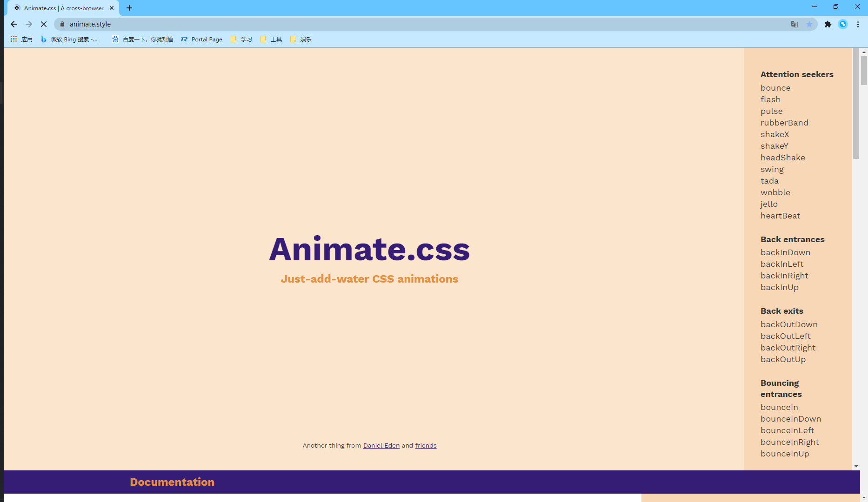
Task: Go back to the previous page
Action: point(14,24)
